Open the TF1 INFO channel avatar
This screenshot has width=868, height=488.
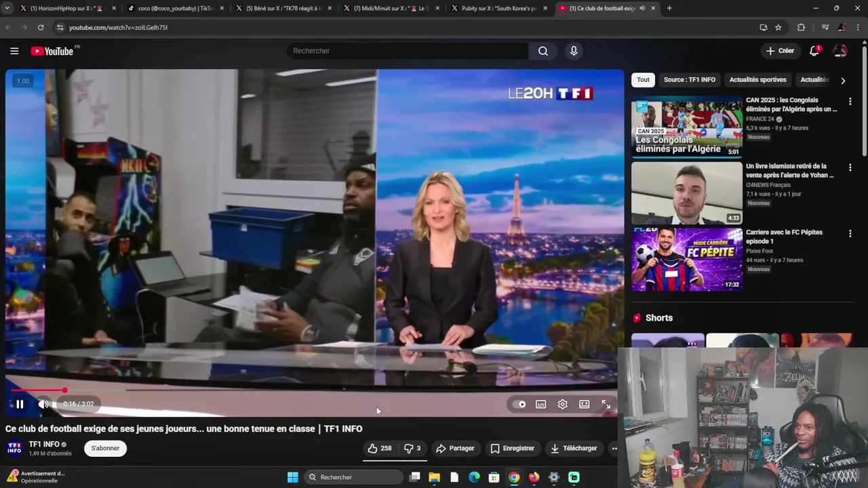point(14,448)
